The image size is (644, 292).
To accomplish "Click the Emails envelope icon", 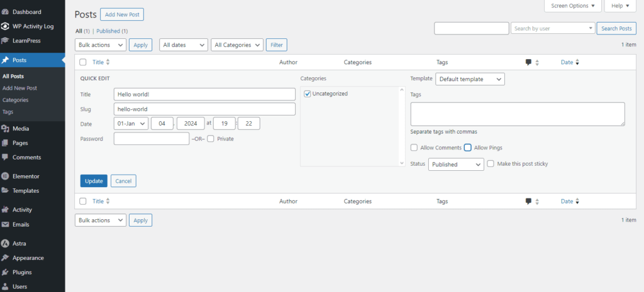I will [6, 224].
